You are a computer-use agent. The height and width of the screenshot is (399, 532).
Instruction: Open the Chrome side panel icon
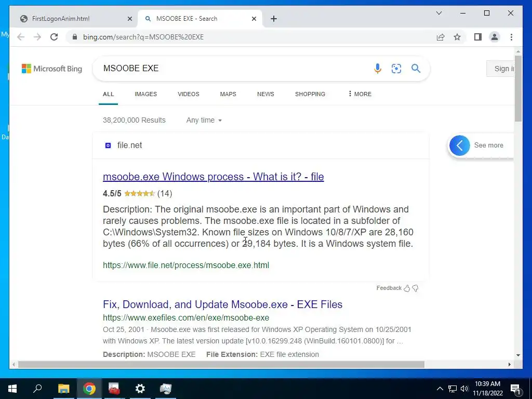478,37
